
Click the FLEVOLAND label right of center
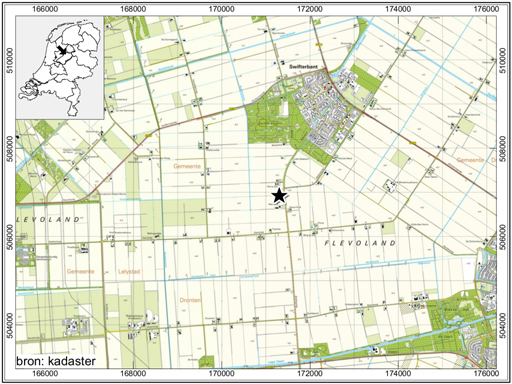360,243
